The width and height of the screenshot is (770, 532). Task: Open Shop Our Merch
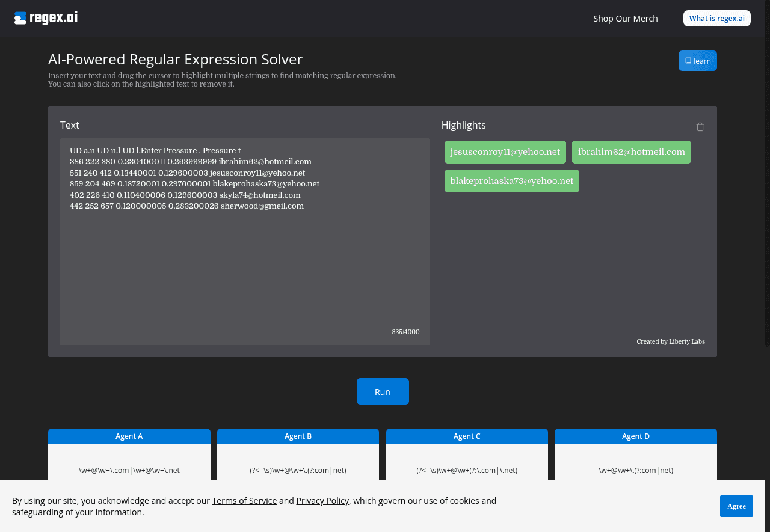pos(625,19)
